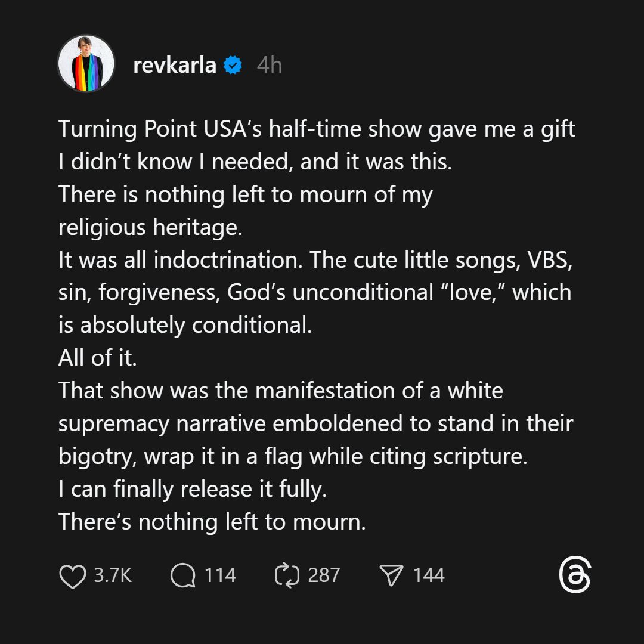Share the post with the paper plane icon
644x644 pixels.
coord(391,576)
